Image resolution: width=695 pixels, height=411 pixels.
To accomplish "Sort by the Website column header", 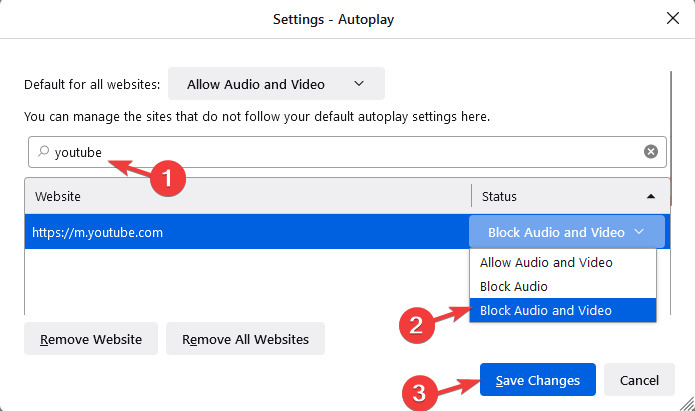I will [x=248, y=196].
